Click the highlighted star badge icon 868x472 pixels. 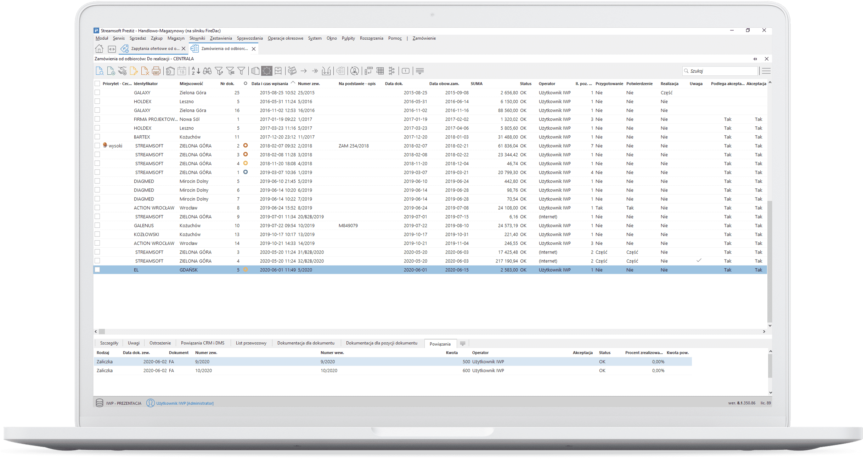(267, 71)
